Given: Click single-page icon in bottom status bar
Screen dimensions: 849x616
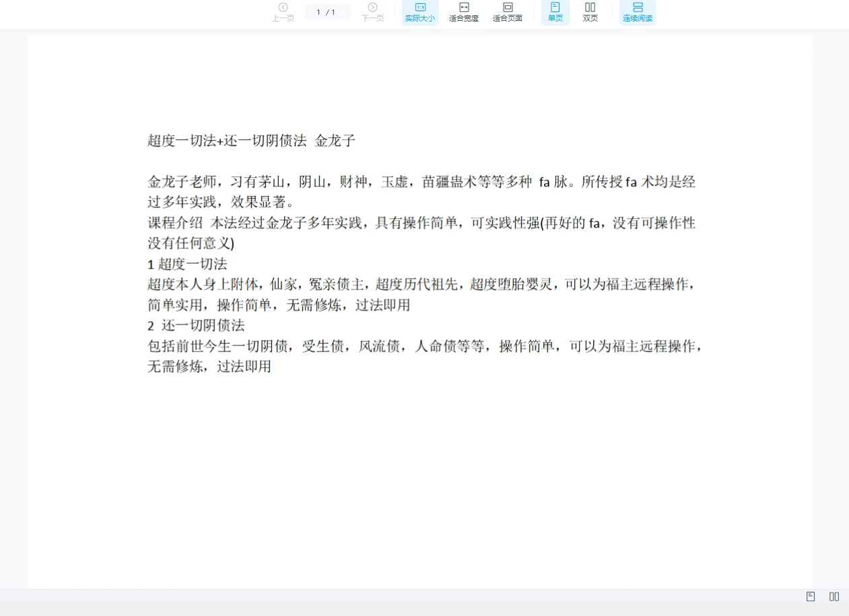Looking at the screenshot, I should pos(811,596).
